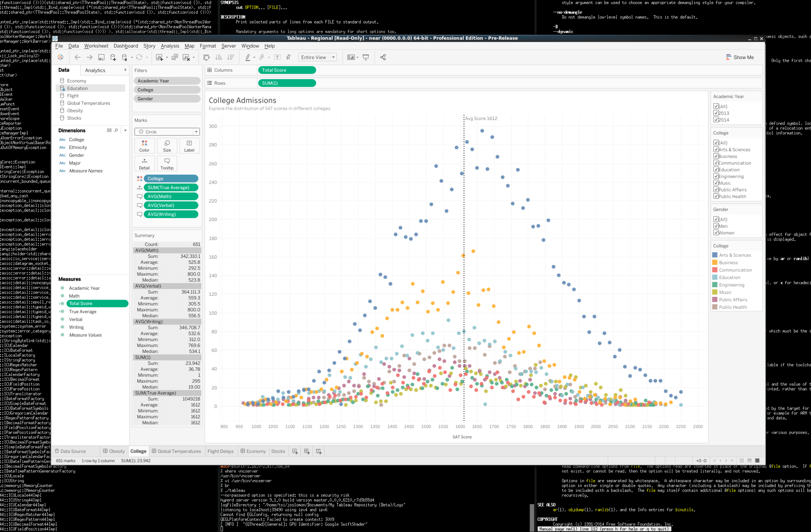
Task: Uncheck Business college filter checkbox
Action: click(716, 156)
